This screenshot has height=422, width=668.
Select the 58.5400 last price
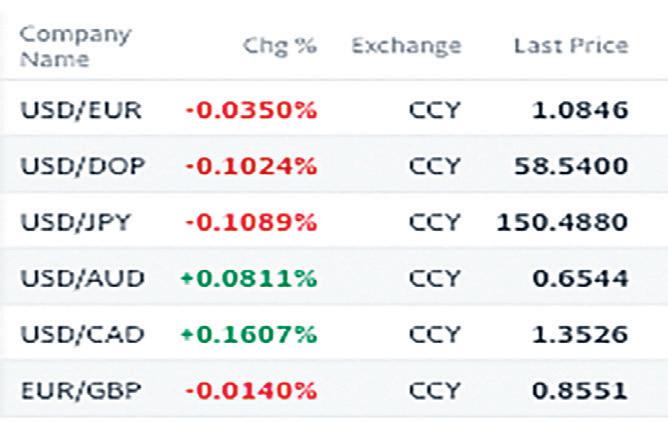point(571,166)
